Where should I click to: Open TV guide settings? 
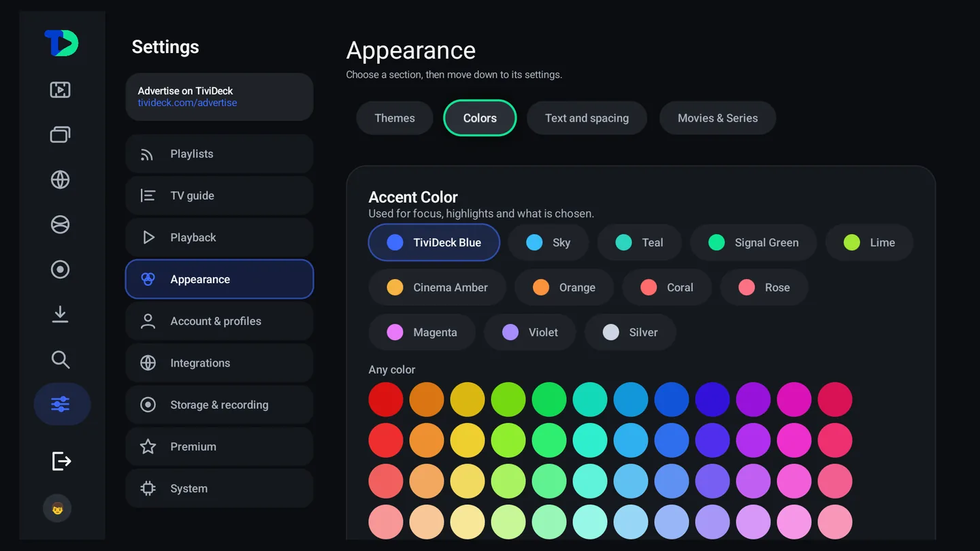pyautogui.click(x=219, y=195)
